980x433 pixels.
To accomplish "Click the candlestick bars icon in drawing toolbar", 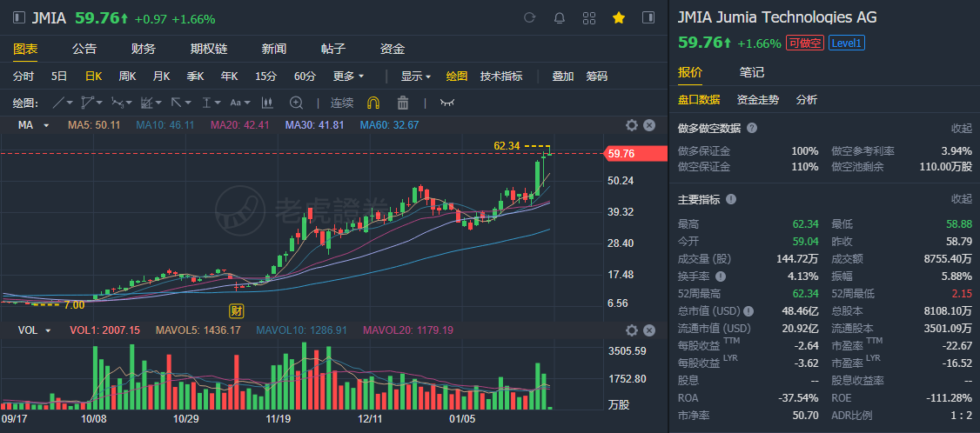I will [x=267, y=103].
